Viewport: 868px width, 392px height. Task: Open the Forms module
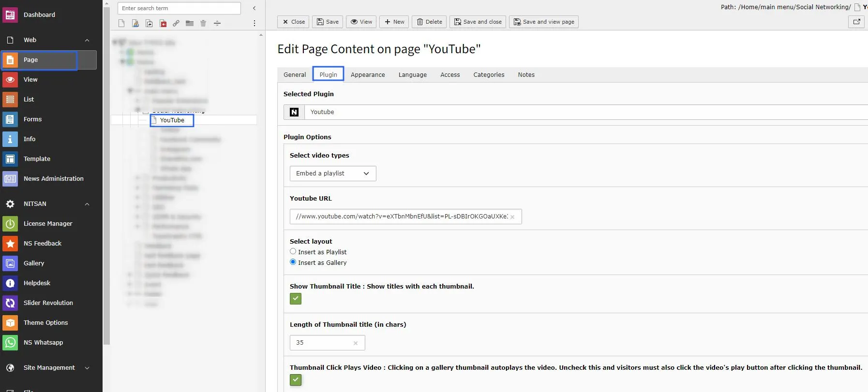[x=48, y=119]
